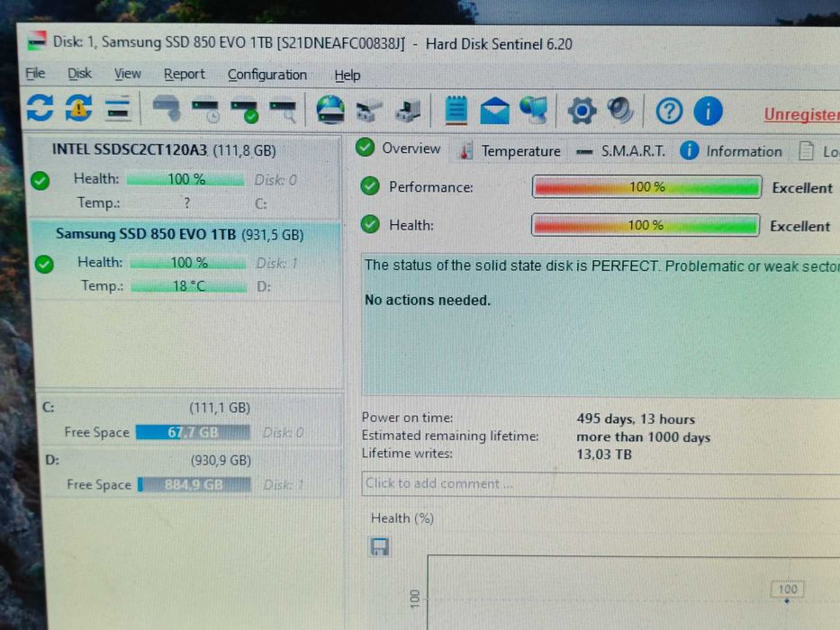Open the Disk menu
The height and width of the screenshot is (630, 840).
[x=79, y=74]
